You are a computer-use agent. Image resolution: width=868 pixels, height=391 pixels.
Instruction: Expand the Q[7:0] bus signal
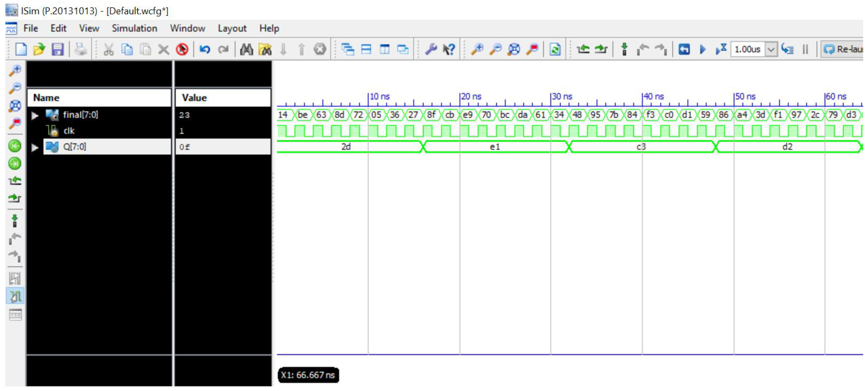tap(35, 147)
